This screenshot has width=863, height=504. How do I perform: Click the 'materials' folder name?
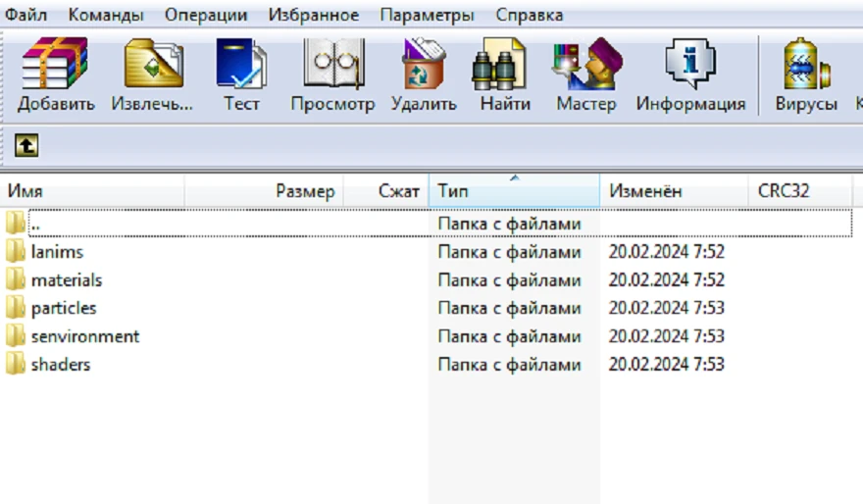click(x=67, y=280)
